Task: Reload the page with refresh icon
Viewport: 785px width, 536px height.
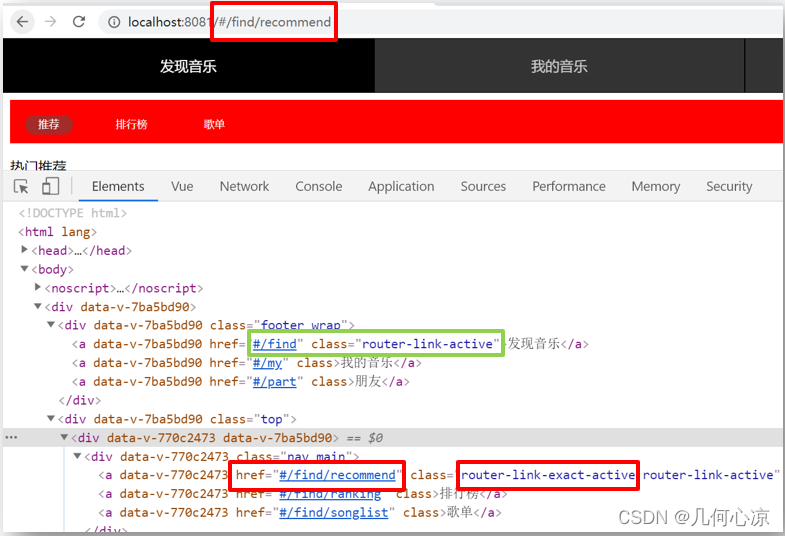Action: point(79,22)
